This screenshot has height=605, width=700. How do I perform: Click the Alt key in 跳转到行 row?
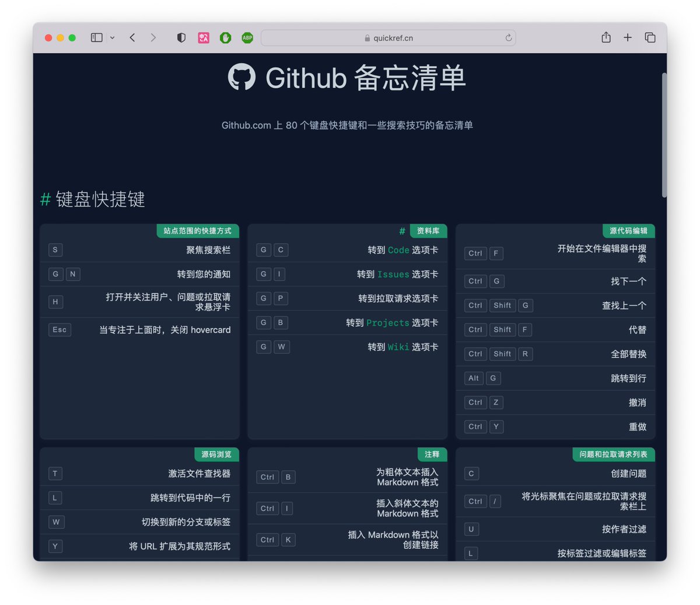(474, 378)
